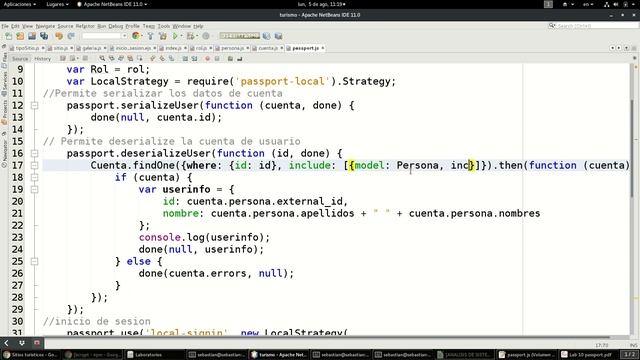The height and width of the screenshot is (360, 640).
Task: Collapse the code fold at line 18
Action: point(35,177)
